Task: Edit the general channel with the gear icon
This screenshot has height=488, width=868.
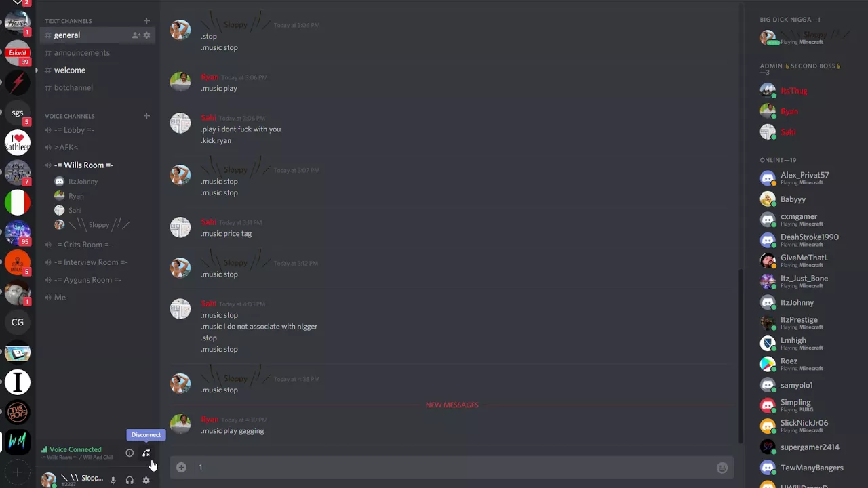Action: pos(146,35)
